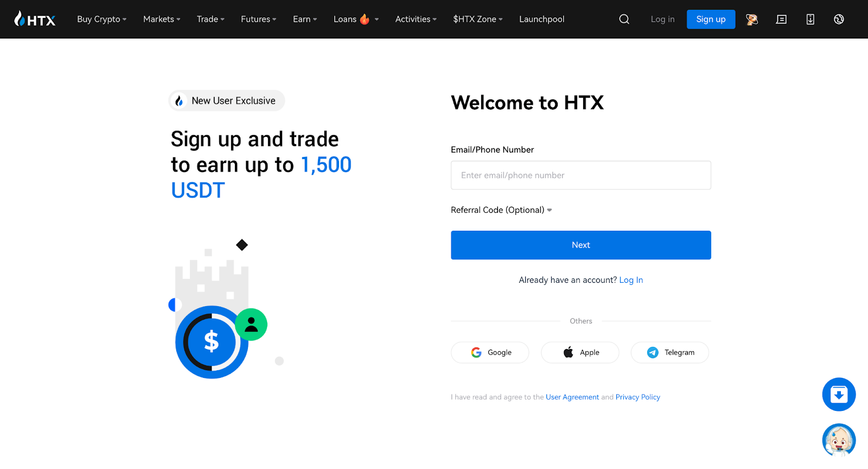868x469 pixels.
Task: Expand the Futures dropdown menu
Action: coord(258,20)
